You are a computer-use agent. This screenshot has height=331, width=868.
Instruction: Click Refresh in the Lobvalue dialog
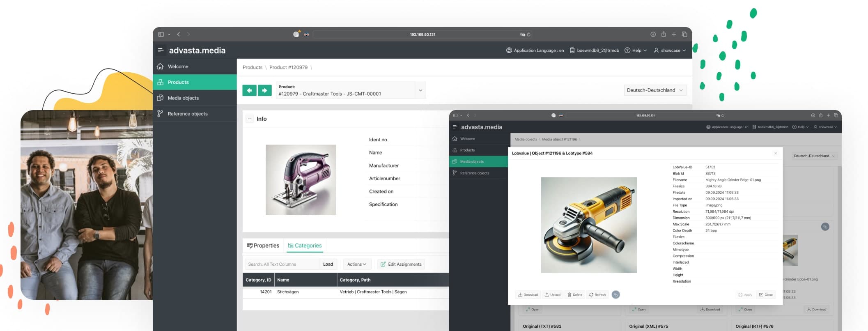(x=597, y=294)
